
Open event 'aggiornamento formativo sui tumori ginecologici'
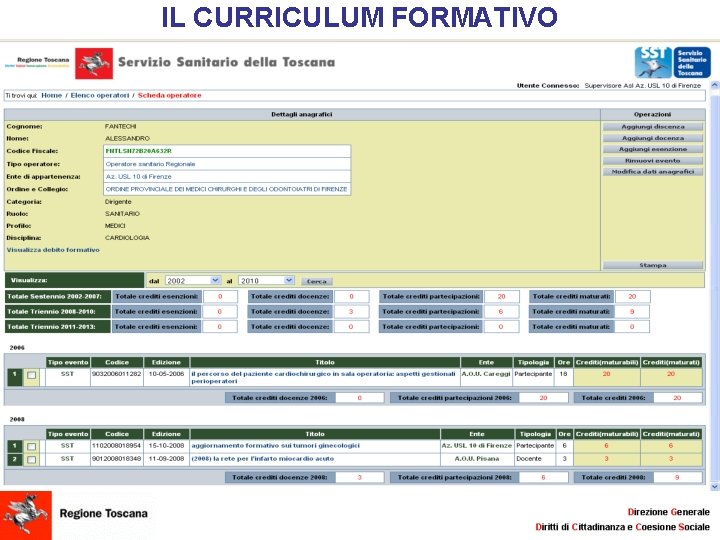click(276, 446)
